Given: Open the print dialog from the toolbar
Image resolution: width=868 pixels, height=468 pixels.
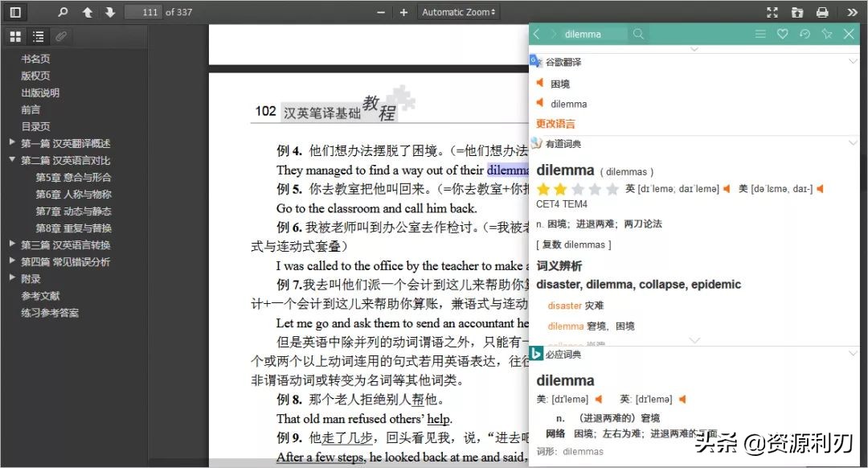Looking at the screenshot, I should [x=821, y=11].
